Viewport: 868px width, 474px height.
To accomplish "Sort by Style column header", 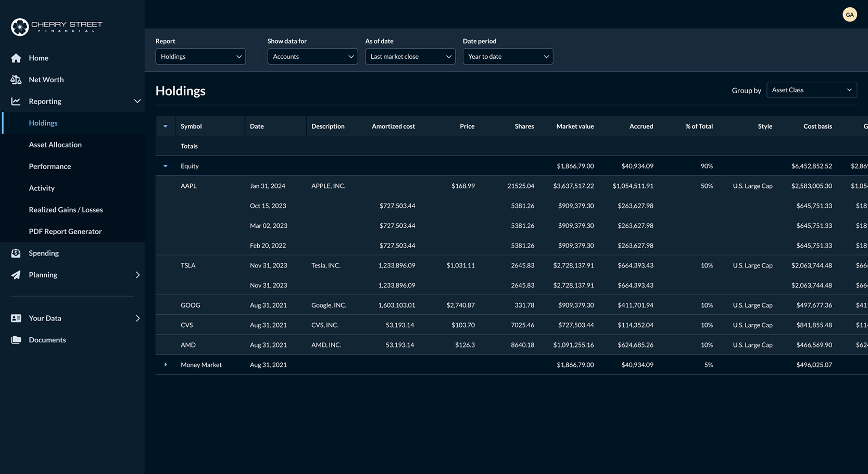I will [765, 126].
